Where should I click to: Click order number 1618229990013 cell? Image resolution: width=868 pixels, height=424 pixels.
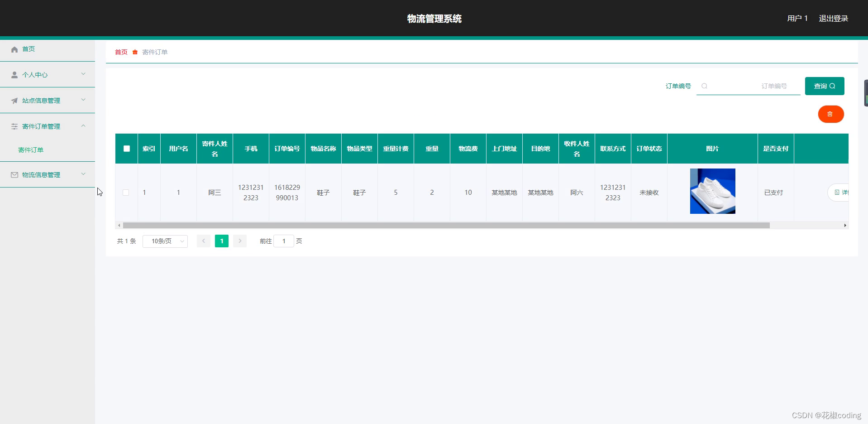[x=287, y=193]
